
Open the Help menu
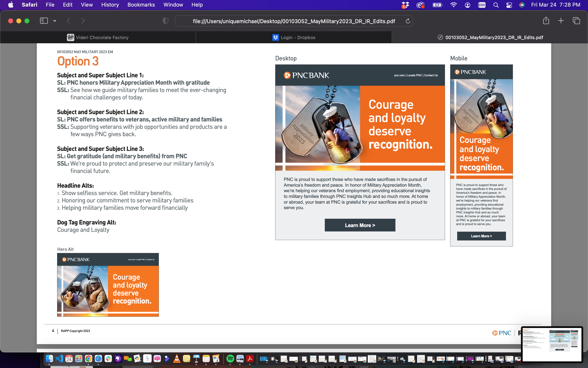coord(197,5)
